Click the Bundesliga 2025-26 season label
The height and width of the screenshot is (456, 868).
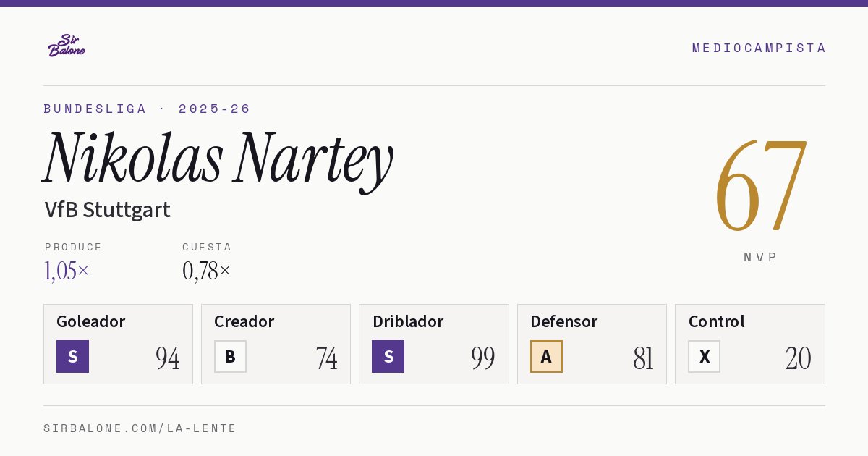tap(147, 109)
